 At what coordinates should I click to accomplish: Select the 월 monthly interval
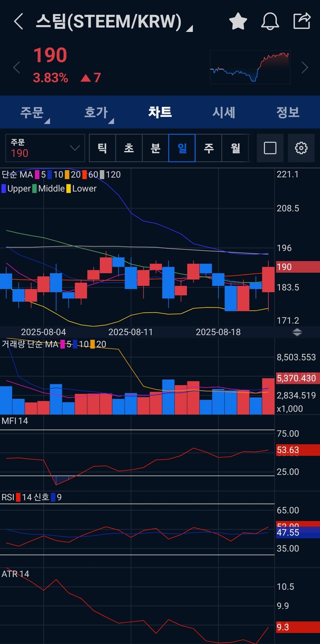[x=235, y=148]
